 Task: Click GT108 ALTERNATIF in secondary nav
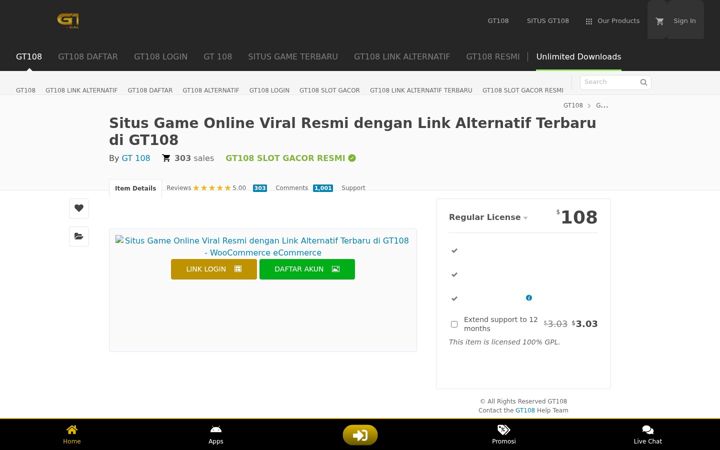[211, 90]
